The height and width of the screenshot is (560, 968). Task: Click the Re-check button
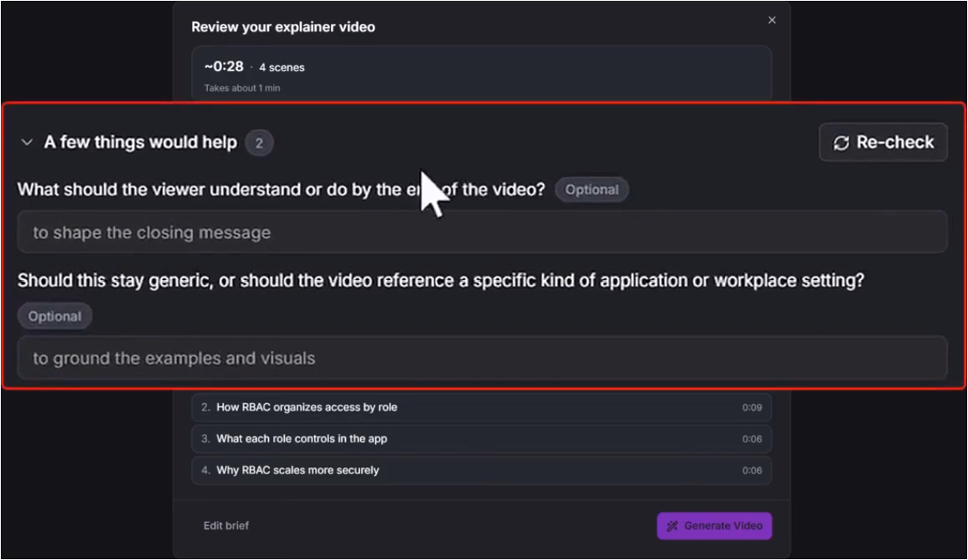[x=883, y=143]
